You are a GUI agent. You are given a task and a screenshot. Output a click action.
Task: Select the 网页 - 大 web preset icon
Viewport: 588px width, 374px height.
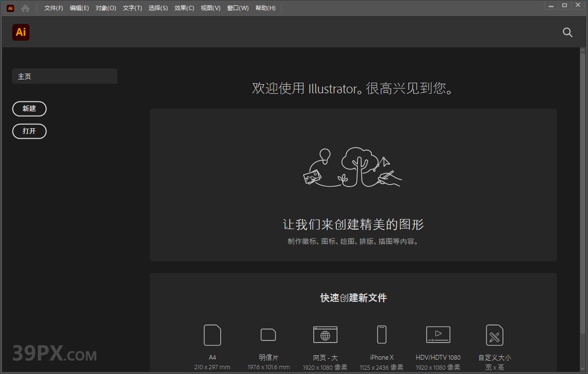point(325,335)
